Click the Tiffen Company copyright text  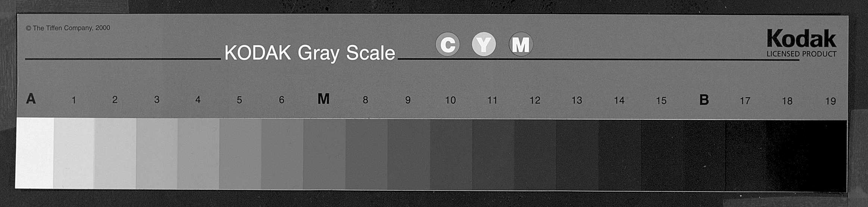pyautogui.click(x=68, y=28)
